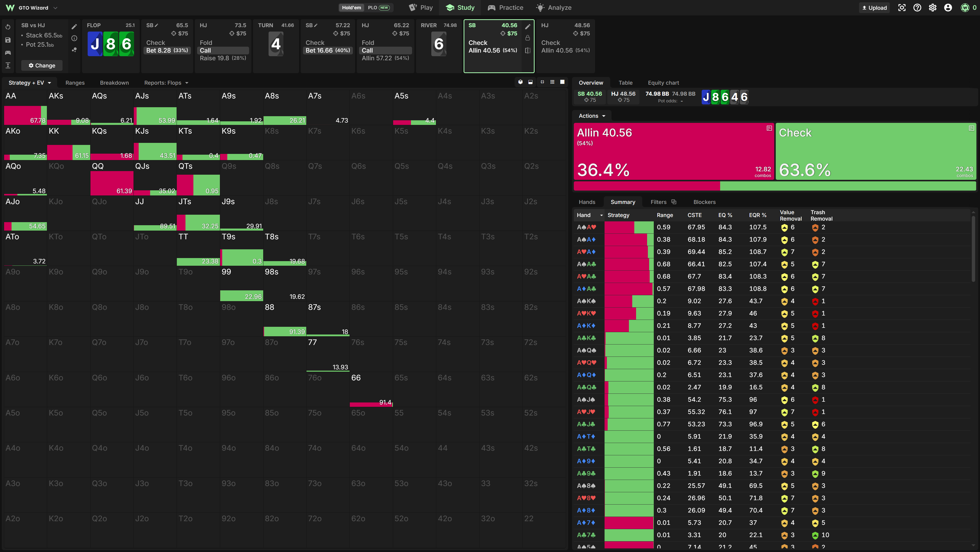The width and height of the screenshot is (980, 552).
Task: Open the Breakdown tab
Action: pyautogui.click(x=114, y=83)
